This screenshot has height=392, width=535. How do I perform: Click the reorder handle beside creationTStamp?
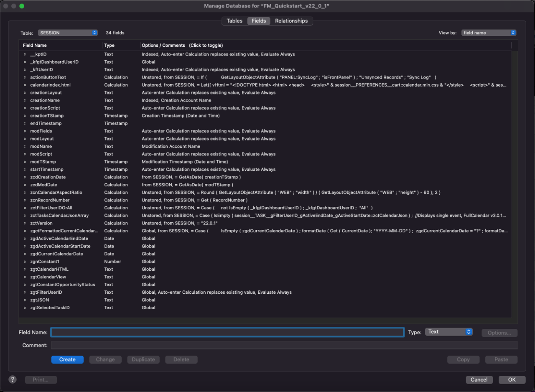(x=25, y=116)
